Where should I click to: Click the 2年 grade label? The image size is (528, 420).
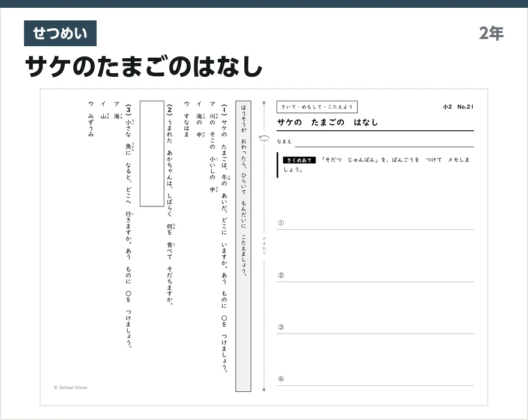pos(491,34)
